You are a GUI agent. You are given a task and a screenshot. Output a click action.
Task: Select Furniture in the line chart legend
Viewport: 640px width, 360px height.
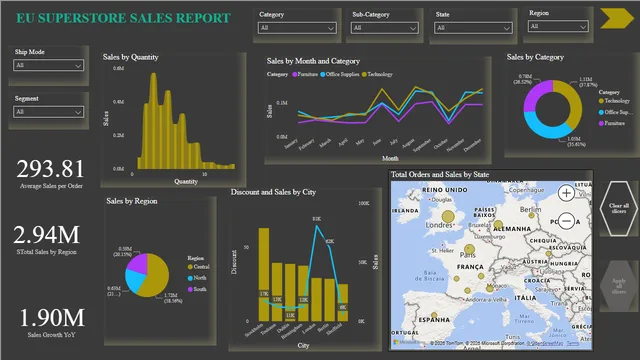coord(305,74)
